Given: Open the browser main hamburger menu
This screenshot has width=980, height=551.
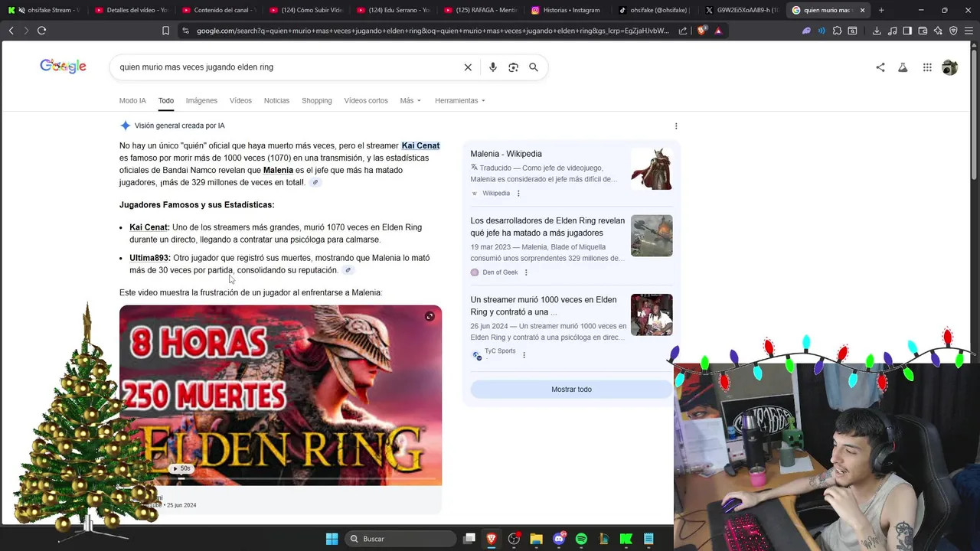Looking at the screenshot, I should (x=969, y=31).
